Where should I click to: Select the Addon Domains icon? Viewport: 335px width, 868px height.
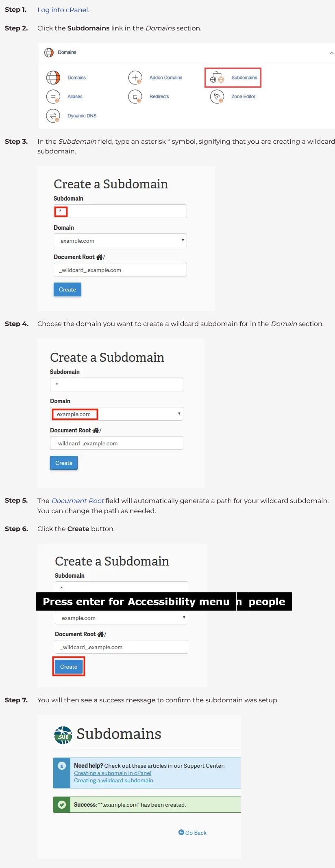pyautogui.click(x=135, y=78)
